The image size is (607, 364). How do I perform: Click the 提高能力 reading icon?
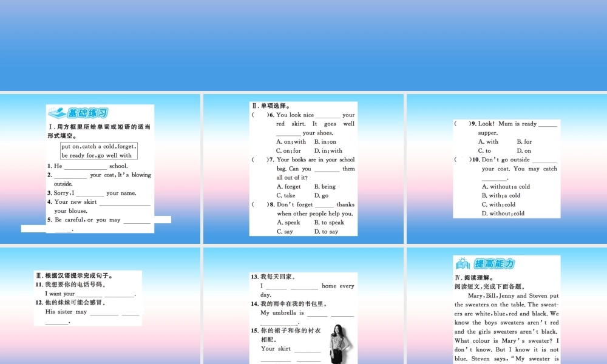(x=463, y=264)
